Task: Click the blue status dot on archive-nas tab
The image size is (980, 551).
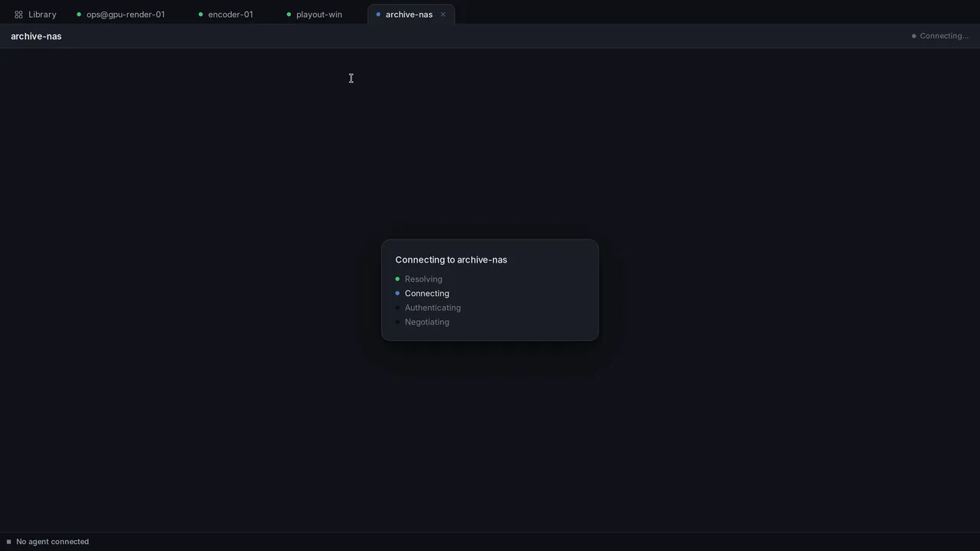Action: 378,15
